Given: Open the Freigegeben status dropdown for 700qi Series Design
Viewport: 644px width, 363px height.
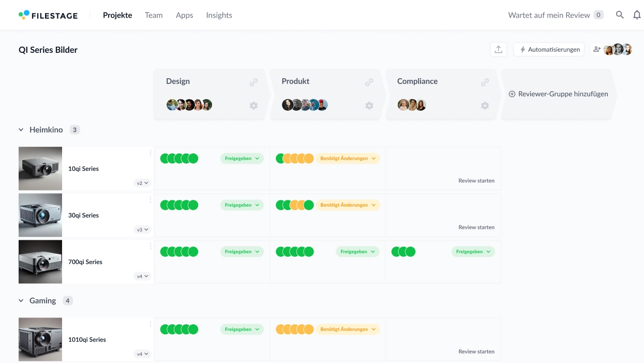Looking at the screenshot, I should pos(242,251).
